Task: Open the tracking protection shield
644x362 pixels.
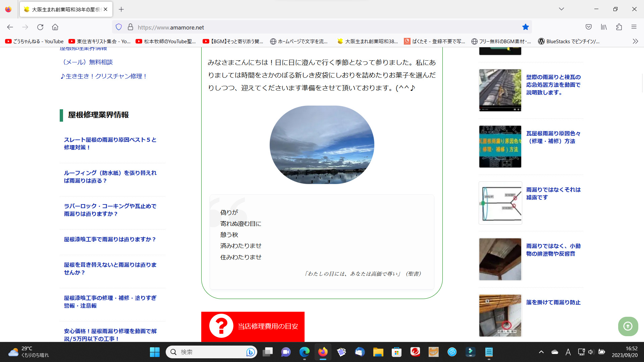Action: coord(119,27)
